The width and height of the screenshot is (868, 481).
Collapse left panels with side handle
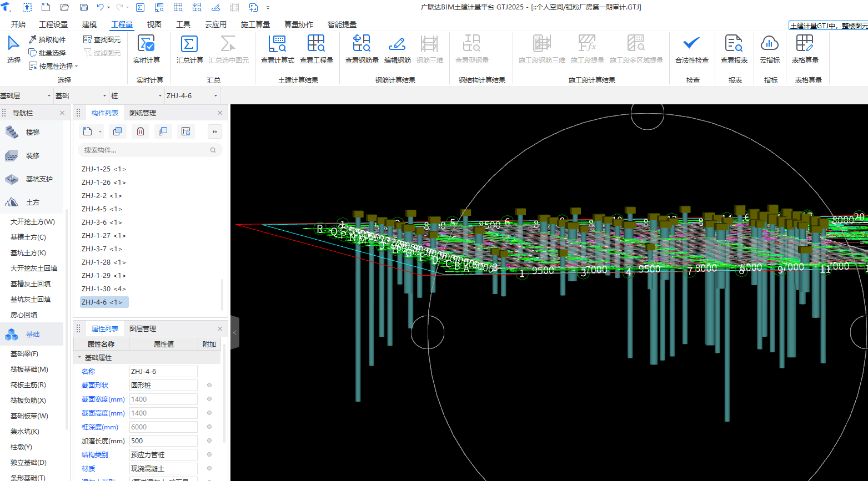pos(235,332)
